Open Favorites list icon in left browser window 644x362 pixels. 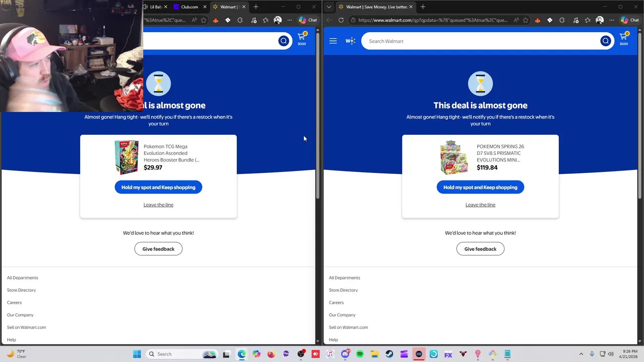(266, 20)
